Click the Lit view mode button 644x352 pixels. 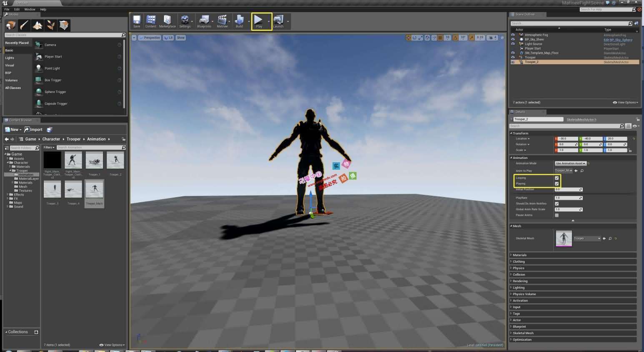tap(169, 38)
